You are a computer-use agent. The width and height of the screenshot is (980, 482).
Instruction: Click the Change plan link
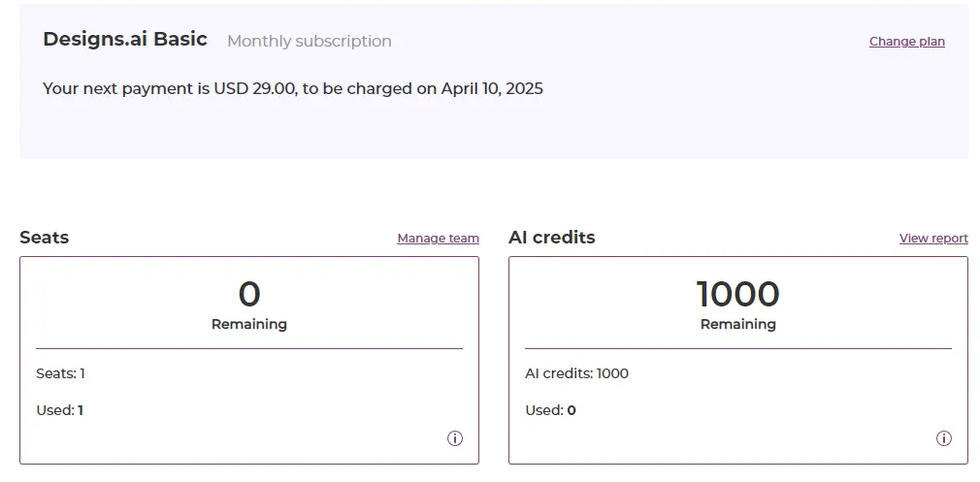[907, 41]
